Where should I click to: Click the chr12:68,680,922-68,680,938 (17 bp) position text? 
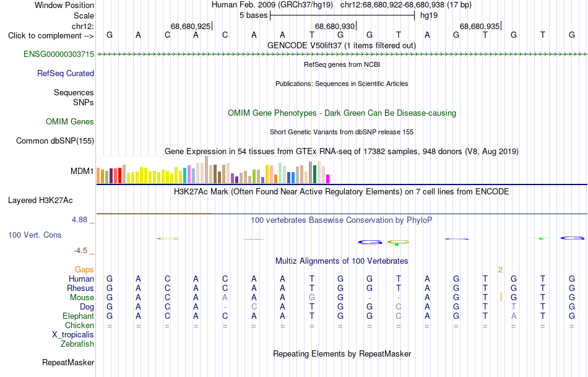406,5
